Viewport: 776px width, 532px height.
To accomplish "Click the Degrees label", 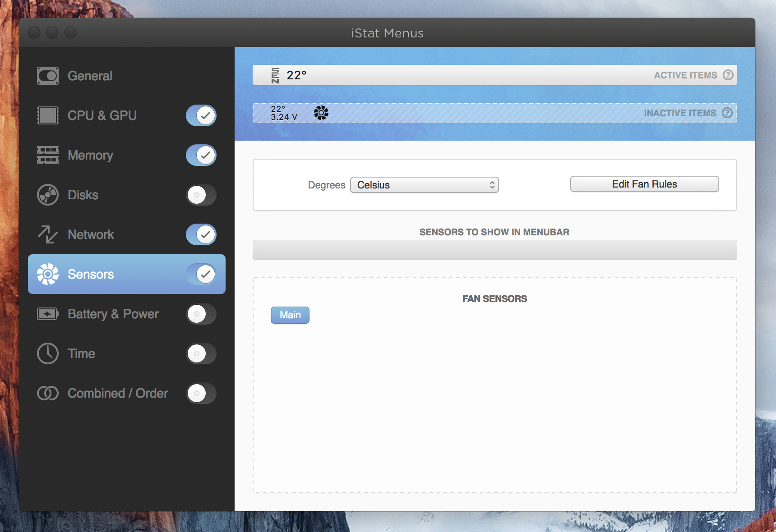I will pyautogui.click(x=327, y=185).
